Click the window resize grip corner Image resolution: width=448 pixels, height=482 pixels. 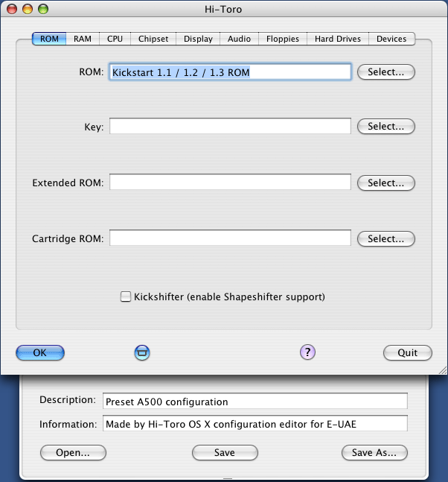coord(443,370)
